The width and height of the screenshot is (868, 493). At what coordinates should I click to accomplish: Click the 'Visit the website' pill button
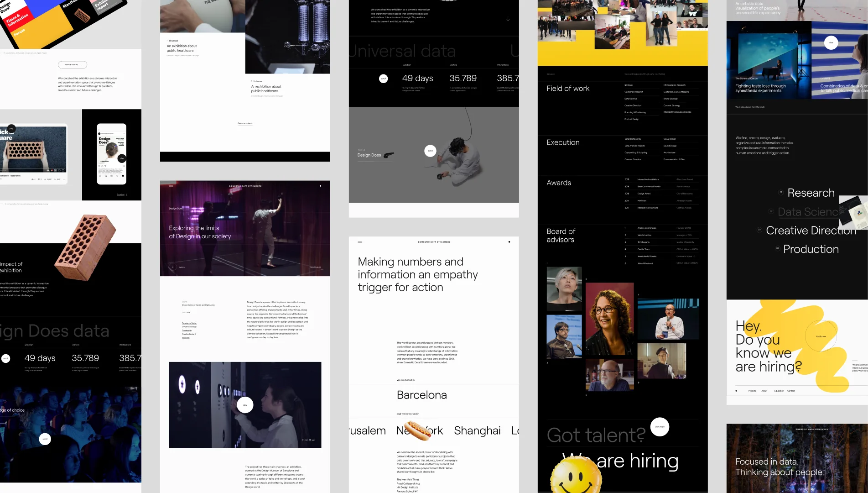pos(73,65)
